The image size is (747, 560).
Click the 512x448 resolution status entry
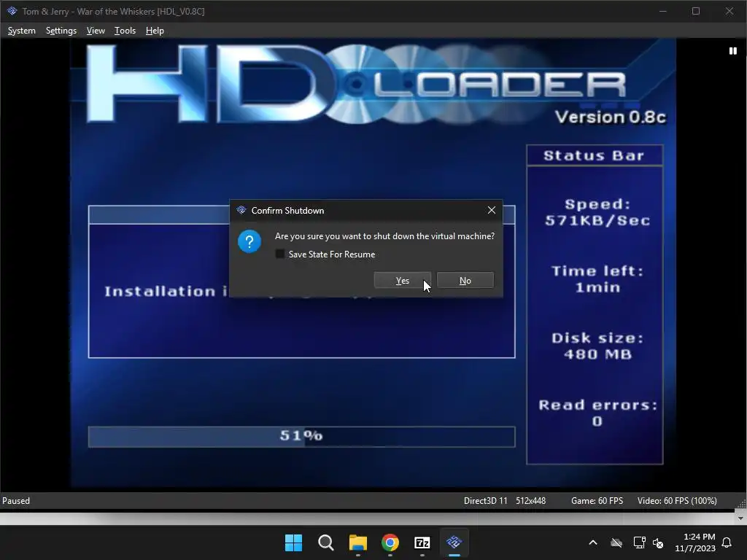pos(531,500)
